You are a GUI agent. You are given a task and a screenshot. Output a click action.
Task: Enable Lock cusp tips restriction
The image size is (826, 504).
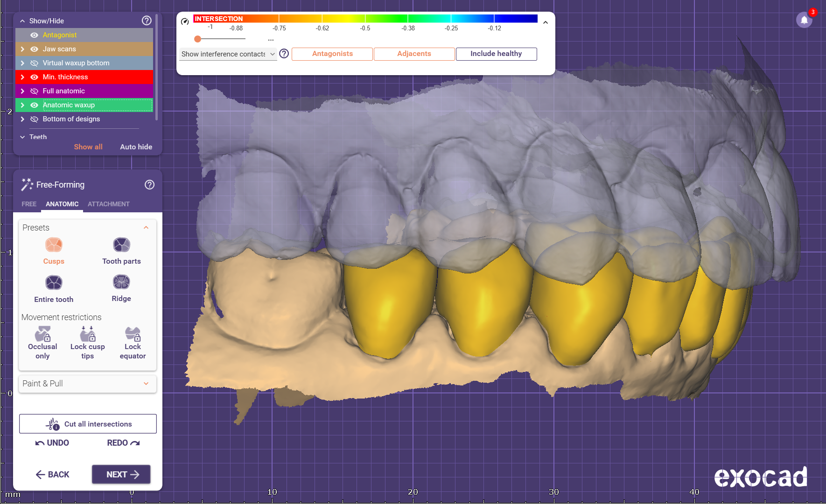(x=88, y=334)
